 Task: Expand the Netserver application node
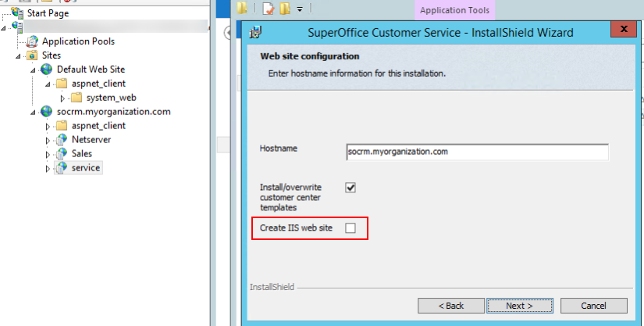pos(48,140)
